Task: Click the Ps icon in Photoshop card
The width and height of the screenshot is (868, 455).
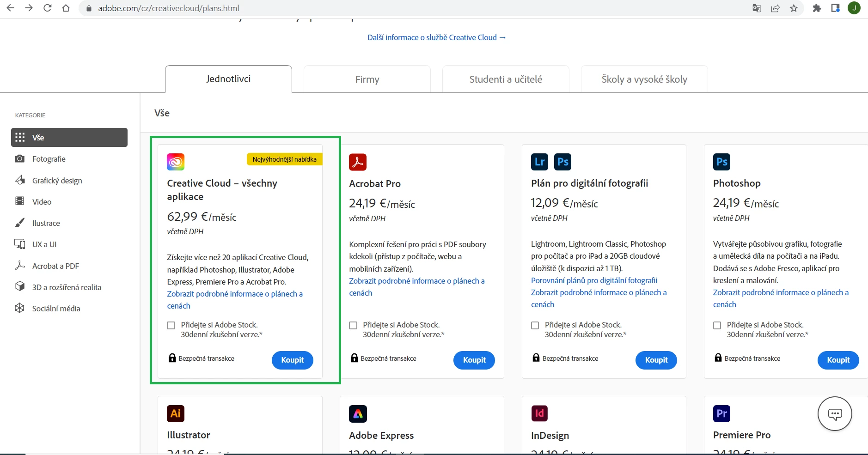Action: pos(722,162)
